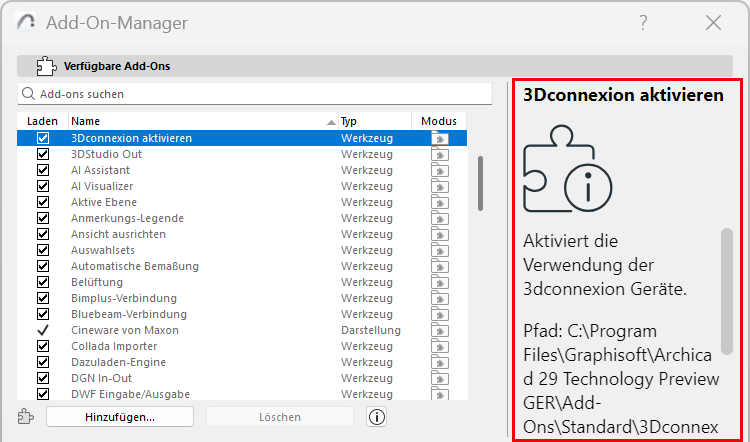Toggle Automatische Bemaßung load checkbox
The image size is (750, 442).
43,266
